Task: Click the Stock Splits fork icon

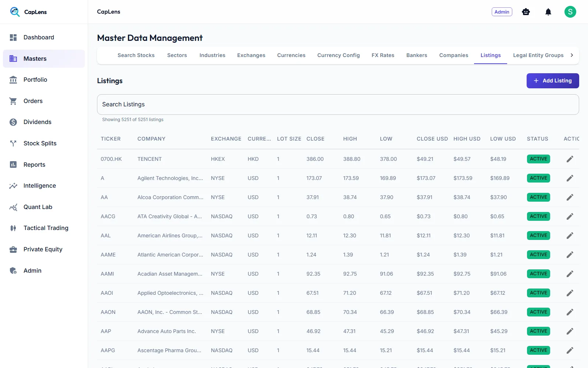Action: [13, 144]
